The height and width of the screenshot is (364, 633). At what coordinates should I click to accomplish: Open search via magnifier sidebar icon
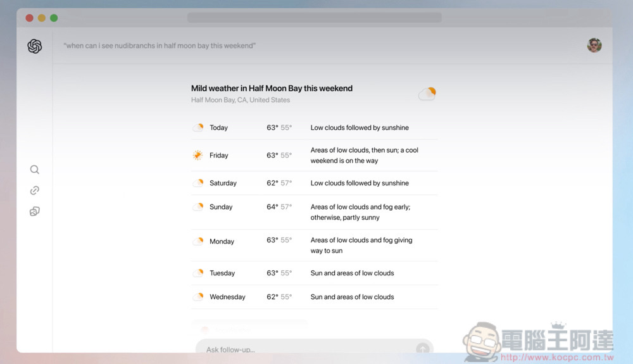coord(35,170)
